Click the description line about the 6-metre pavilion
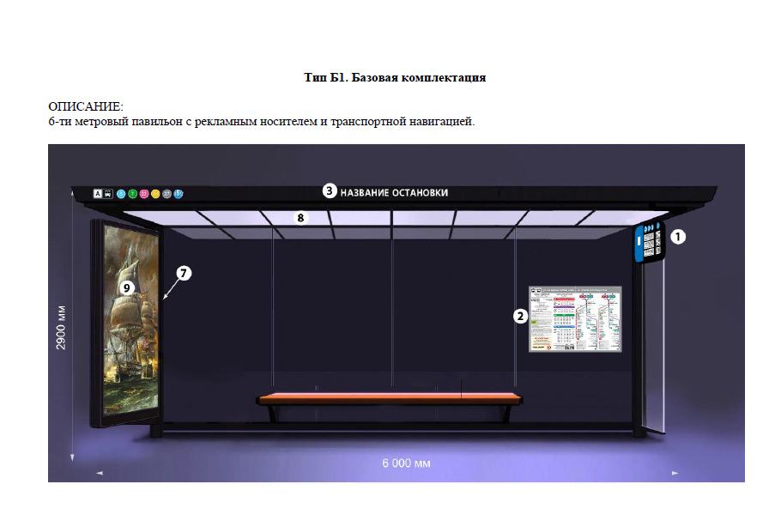This screenshot has width=763, height=532. click(x=261, y=122)
